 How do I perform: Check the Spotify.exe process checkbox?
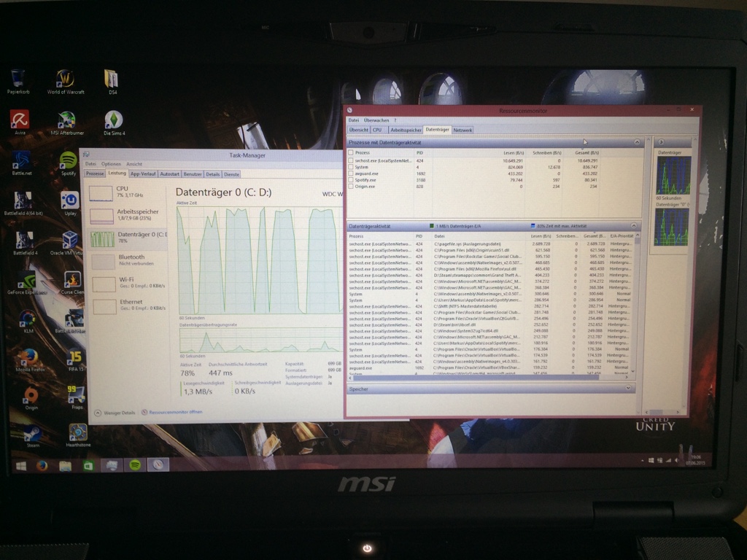[x=351, y=180]
